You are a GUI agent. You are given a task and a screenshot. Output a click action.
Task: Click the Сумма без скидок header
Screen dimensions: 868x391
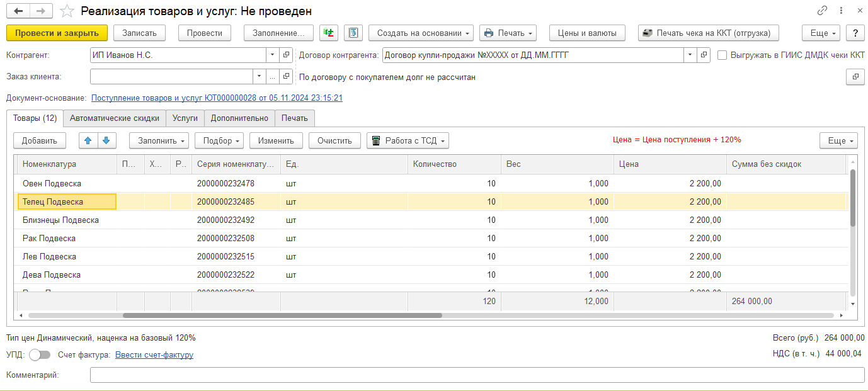(785, 164)
